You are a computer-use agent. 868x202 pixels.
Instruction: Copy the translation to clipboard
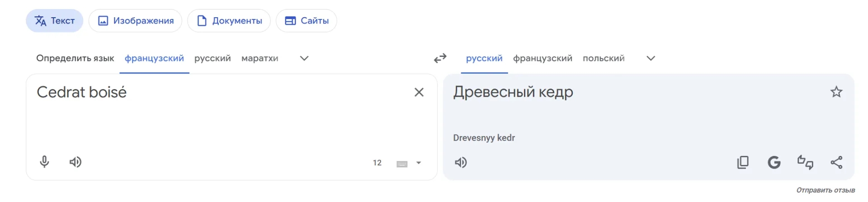pyautogui.click(x=743, y=162)
